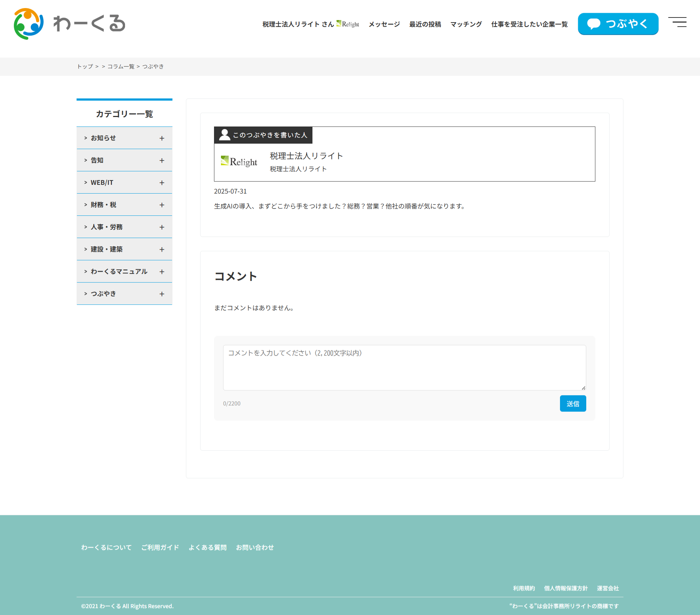
Task: Open the 利用規約 footer link
Action: [524, 588]
